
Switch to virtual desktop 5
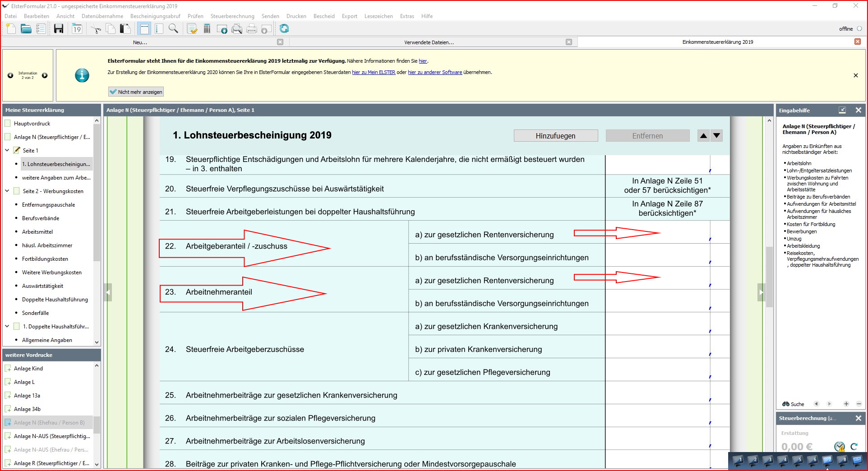tap(798, 461)
